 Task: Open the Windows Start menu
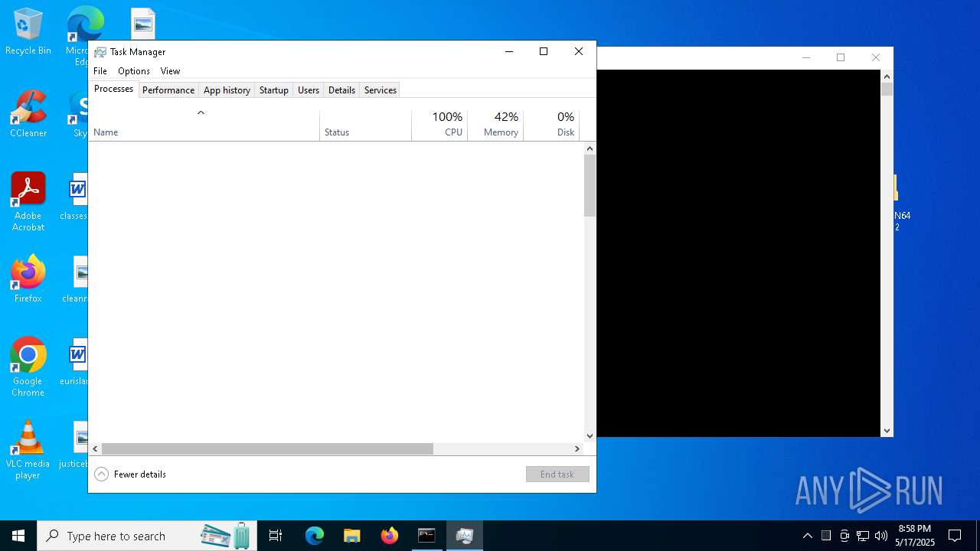(18, 536)
